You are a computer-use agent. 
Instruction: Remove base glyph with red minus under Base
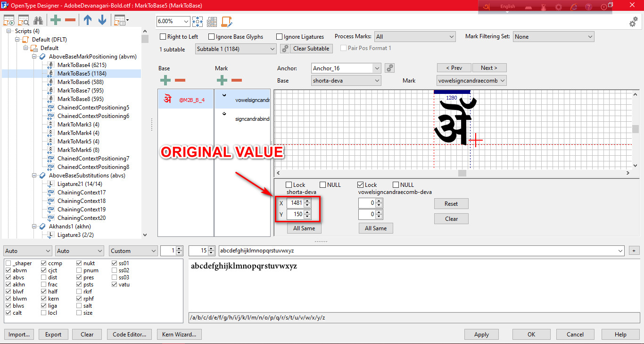click(x=180, y=81)
